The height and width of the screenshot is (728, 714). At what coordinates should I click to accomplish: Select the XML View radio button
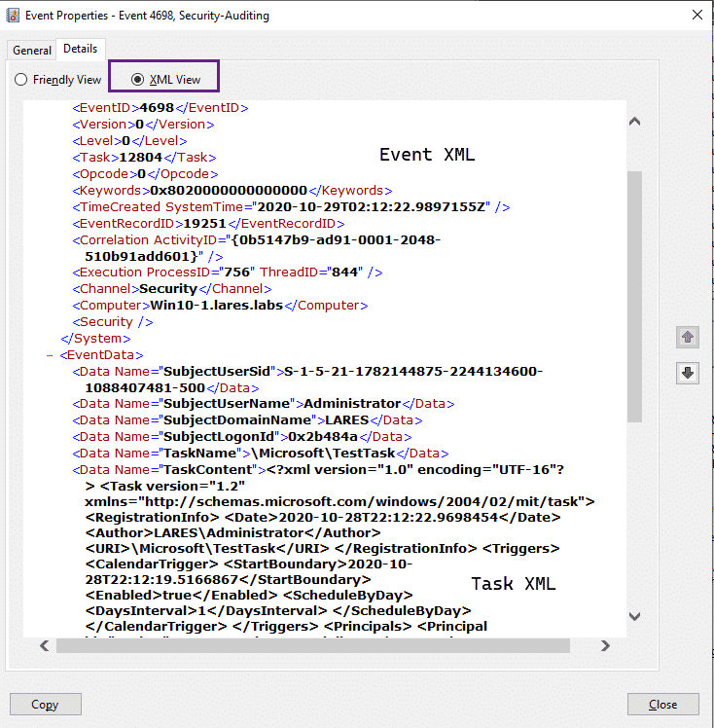165,80
